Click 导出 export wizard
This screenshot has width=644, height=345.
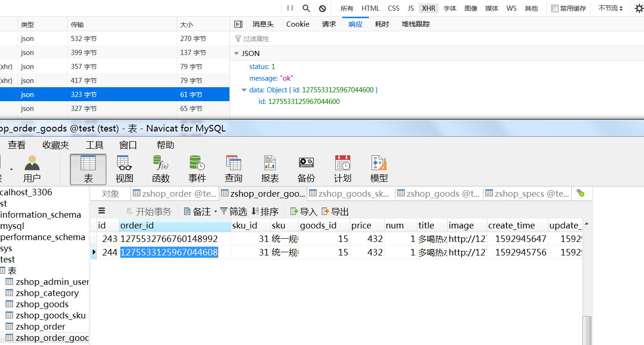pyautogui.click(x=335, y=212)
